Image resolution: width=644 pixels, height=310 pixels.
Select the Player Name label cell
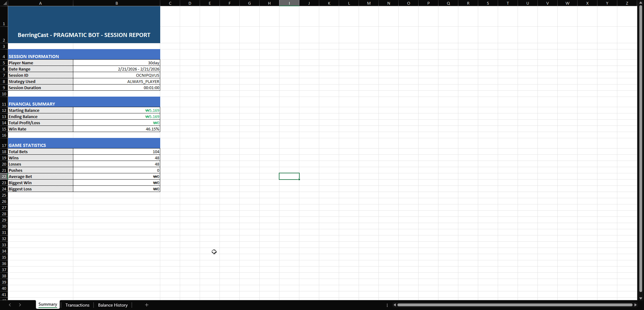(x=41, y=63)
